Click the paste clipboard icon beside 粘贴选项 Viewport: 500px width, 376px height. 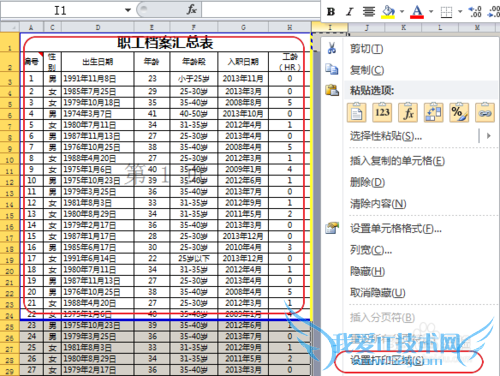coord(332,90)
